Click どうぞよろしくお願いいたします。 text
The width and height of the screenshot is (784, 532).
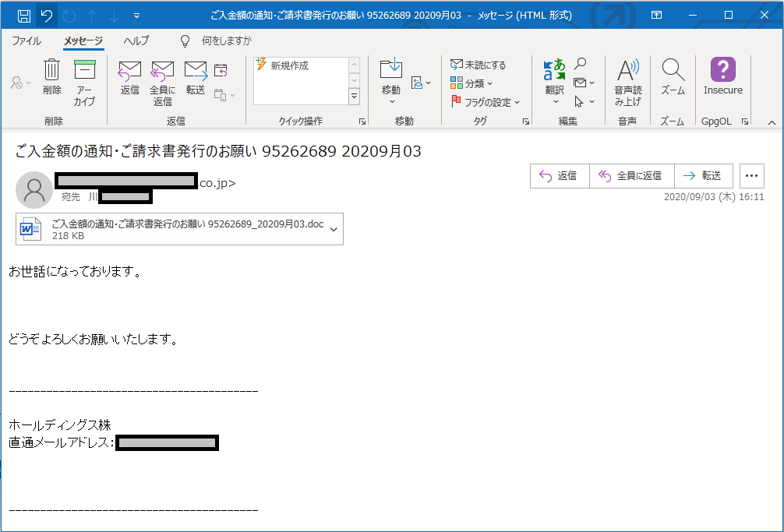point(94,339)
